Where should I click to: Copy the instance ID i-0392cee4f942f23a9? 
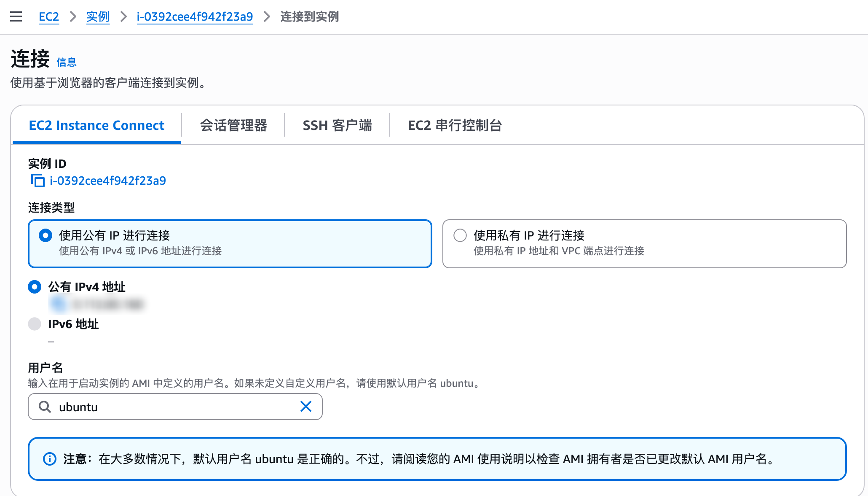(37, 181)
